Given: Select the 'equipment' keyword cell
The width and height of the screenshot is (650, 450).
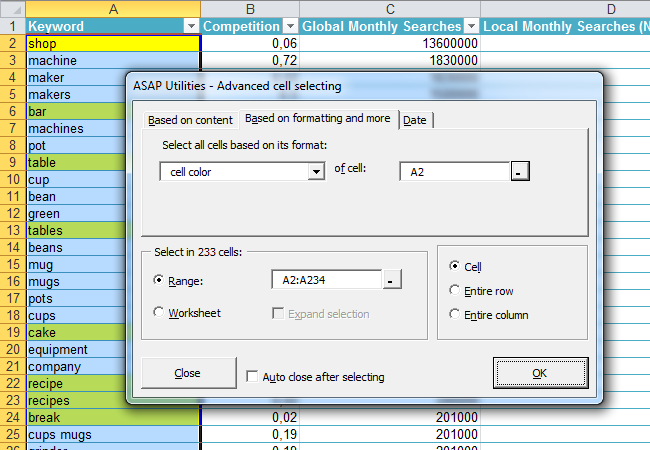Looking at the screenshot, I should [x=77, y=349].
